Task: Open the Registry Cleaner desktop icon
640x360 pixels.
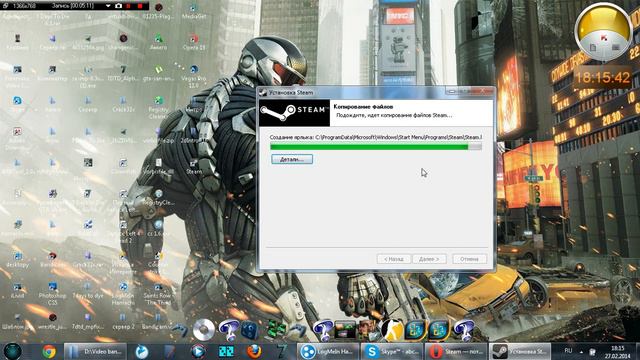Action: point(158,107)
